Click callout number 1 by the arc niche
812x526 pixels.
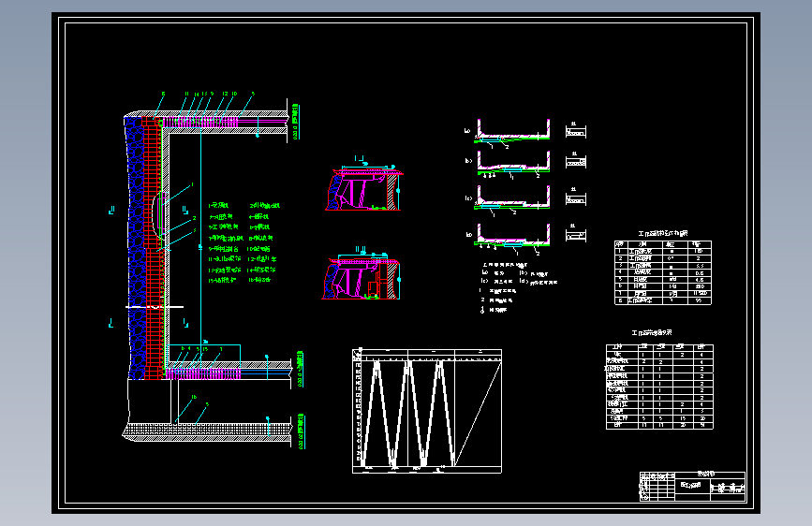(x=193, y=184)
